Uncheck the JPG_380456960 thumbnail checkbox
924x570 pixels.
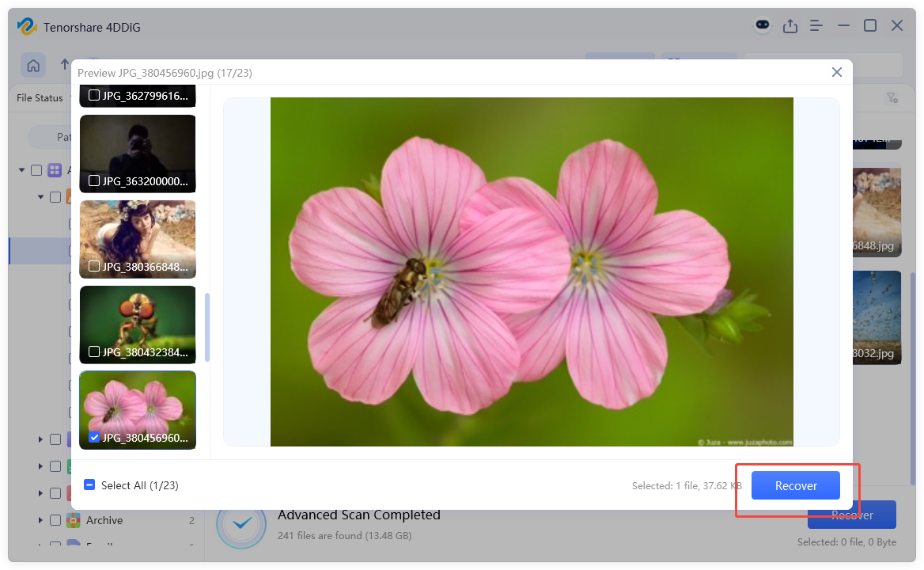pyautogui.click(x=93, y=437)
